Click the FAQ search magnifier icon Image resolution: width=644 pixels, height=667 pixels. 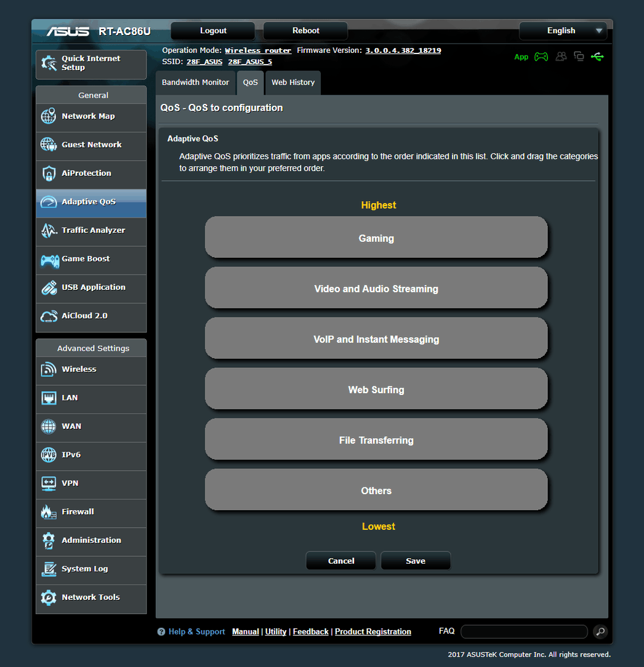tap(600, 632)
